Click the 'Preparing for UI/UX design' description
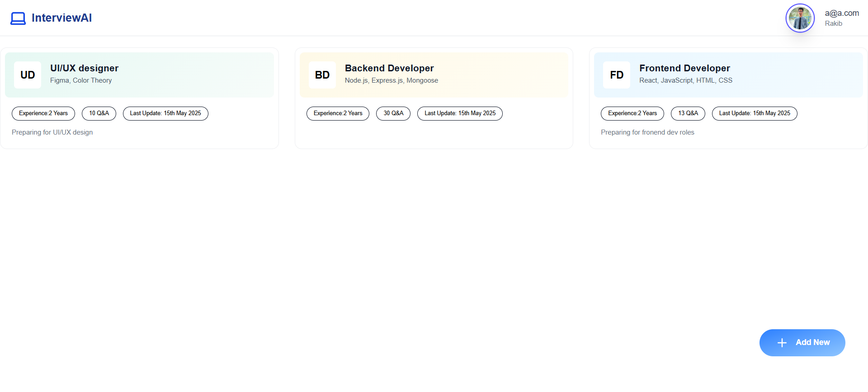Viewport: 868px width, 392px height. pyautogui.click(x=52, y=132)
